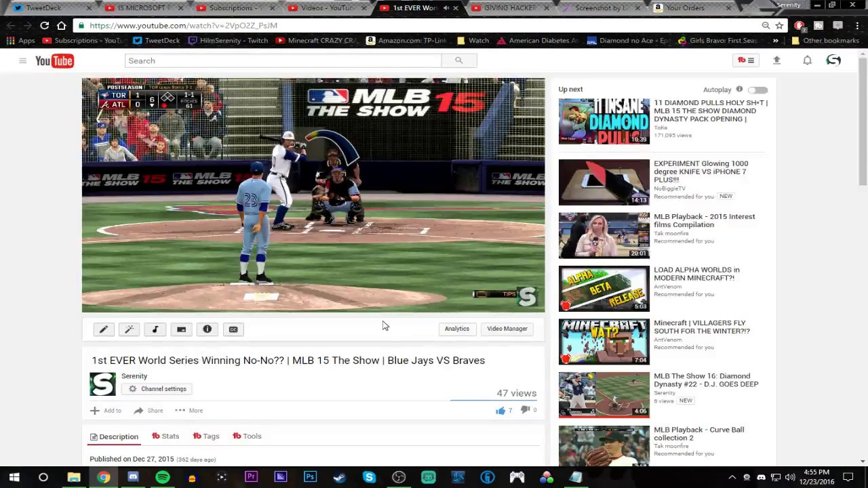The image size is (868, 488).
Task: Switch to the Tools tab
Action: [247, 436]
